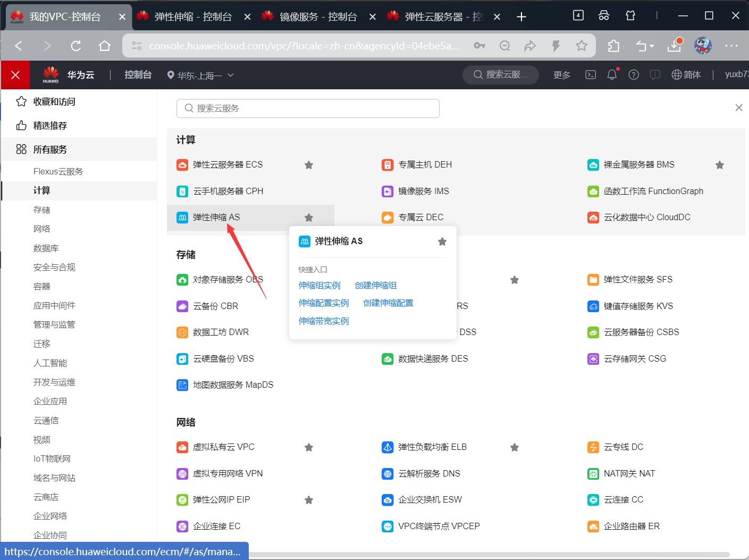
Task: Open 专属云 DEC icon
Action: (x=388, y=218)
